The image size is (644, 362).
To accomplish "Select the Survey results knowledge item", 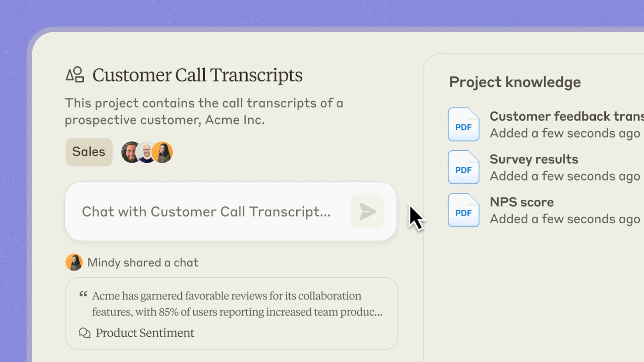I will point(534,167).
